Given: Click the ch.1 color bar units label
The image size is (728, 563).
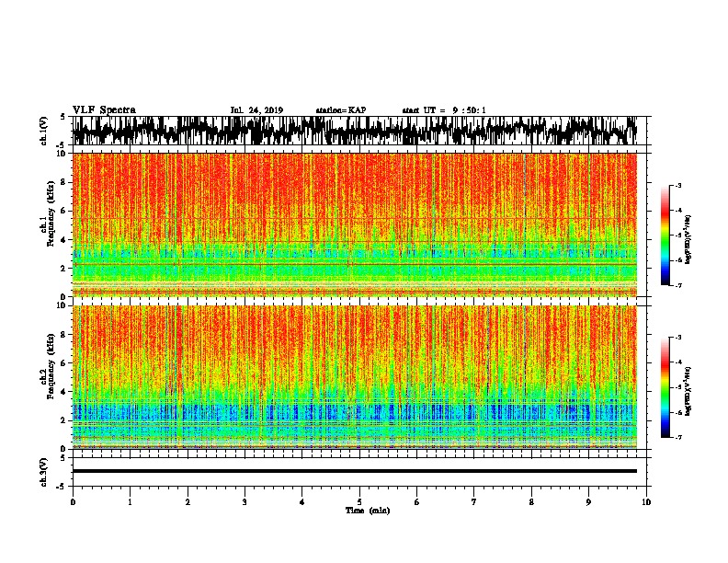Looking at the screenshot, I should [688, 240].
